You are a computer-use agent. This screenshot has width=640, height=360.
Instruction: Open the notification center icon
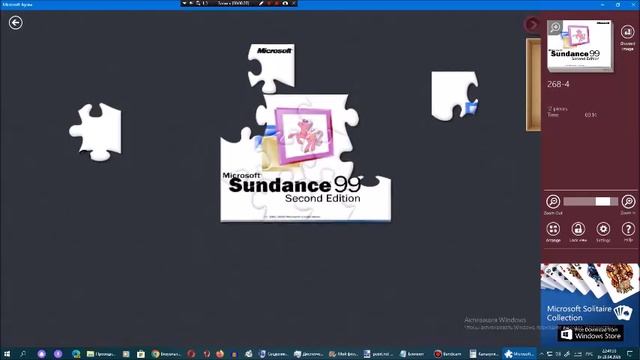coord(631,354)
